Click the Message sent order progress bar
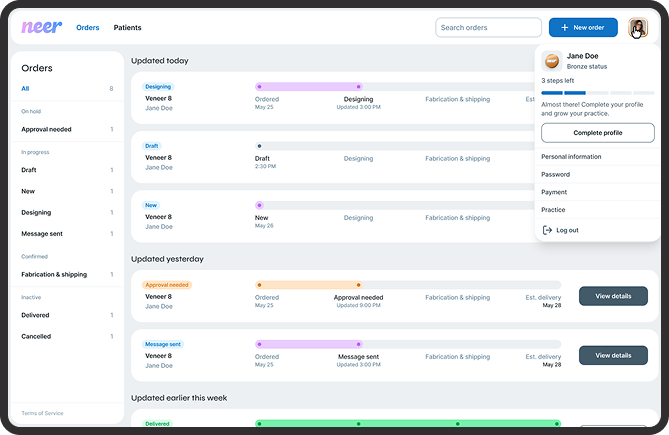The width and height of the screenshot is (669, 435). pyautogui.click(x=309, y=344)
